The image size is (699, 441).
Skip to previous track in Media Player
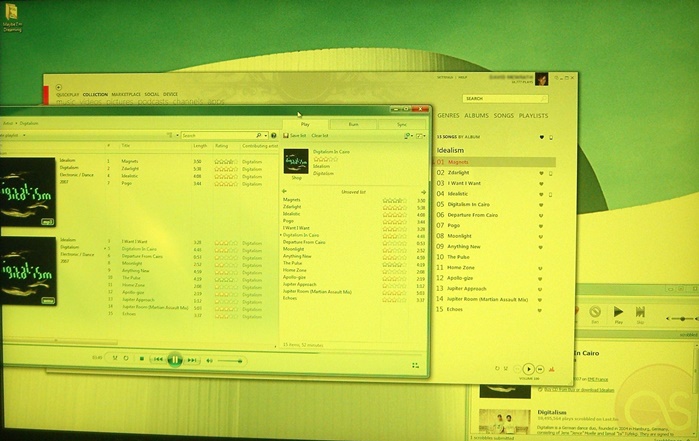[158, 359]
